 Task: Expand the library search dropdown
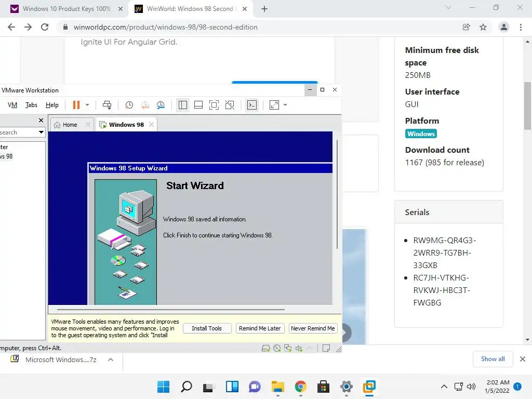(x=41, y=132)
